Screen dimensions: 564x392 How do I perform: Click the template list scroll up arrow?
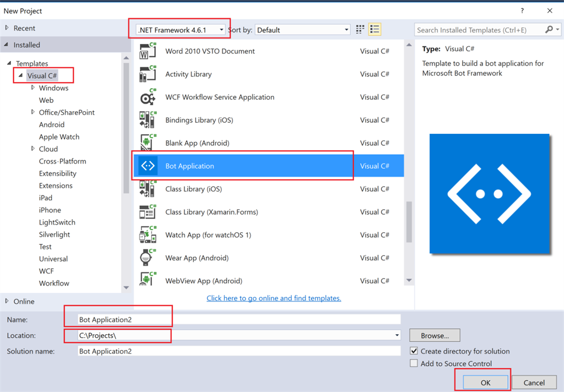(409, 45)
